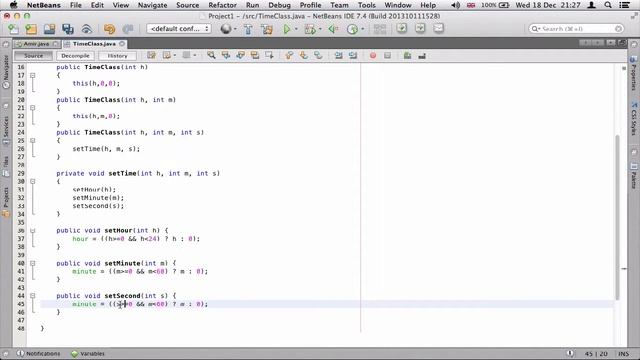Click the Comment code icon

pyautogui.click(x=407, y=56)
